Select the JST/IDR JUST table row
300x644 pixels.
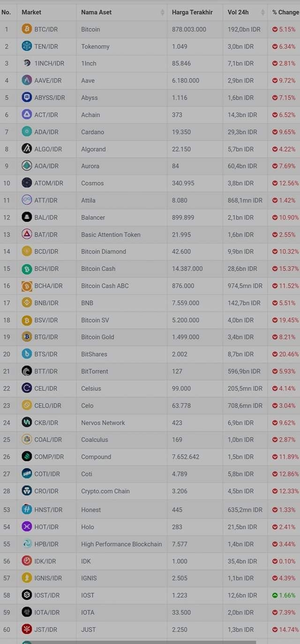[x=150, y=629]
